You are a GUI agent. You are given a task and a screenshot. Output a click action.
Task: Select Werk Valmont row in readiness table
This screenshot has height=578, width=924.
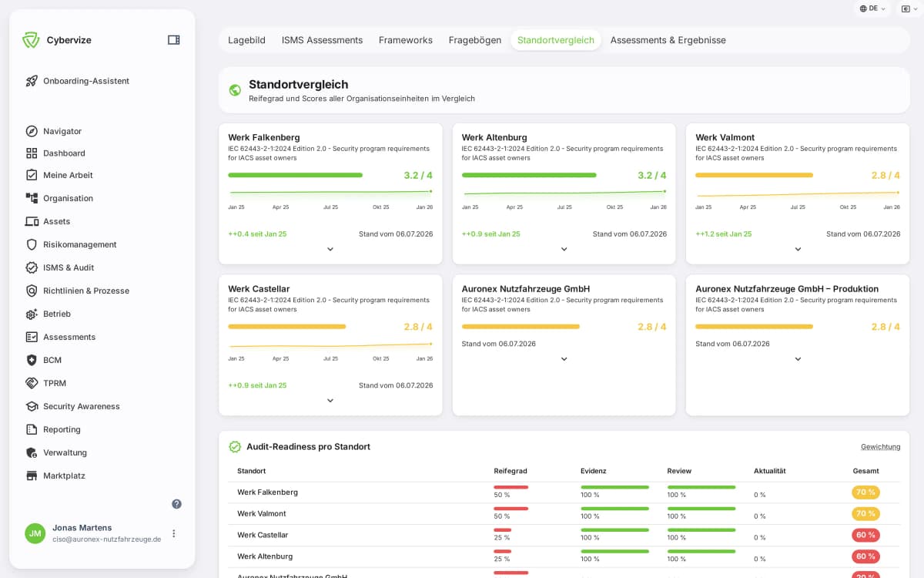pyautogui.click(x=564, y=514)
